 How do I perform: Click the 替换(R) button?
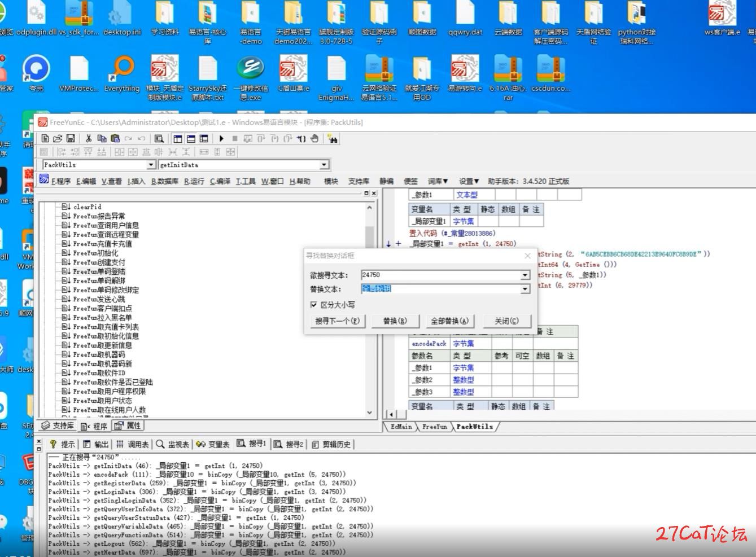395,321
